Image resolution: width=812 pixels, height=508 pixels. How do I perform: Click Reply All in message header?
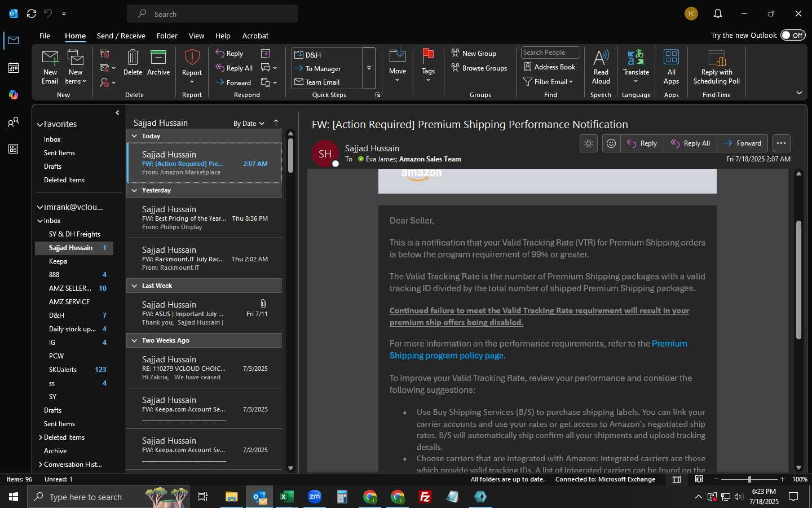(690, 143)
